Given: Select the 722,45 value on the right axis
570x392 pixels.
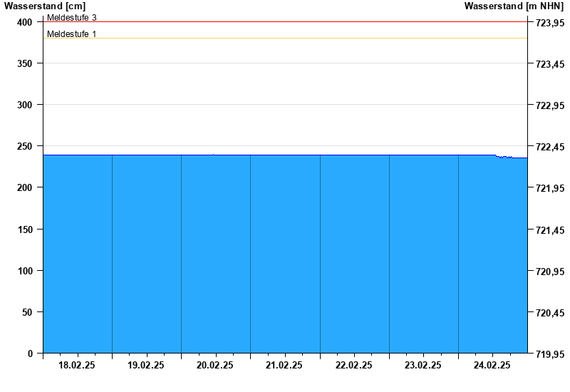Looking at the screenshot, I should 549,147.
